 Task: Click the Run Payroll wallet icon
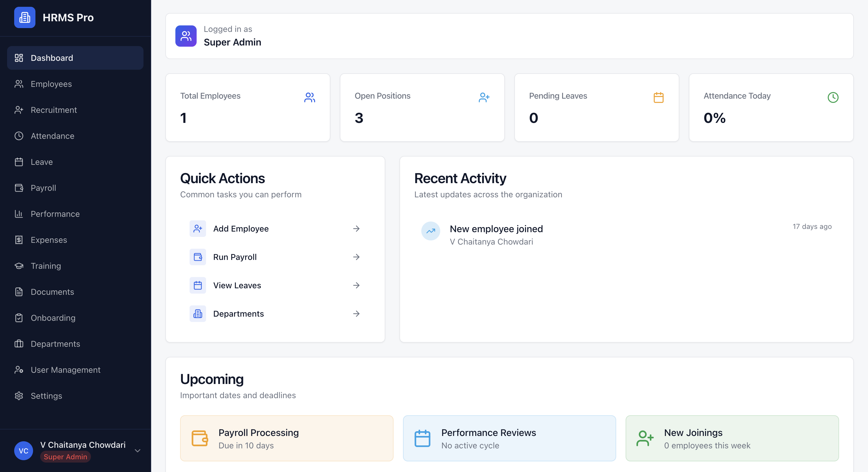click(x=198, y=257)
